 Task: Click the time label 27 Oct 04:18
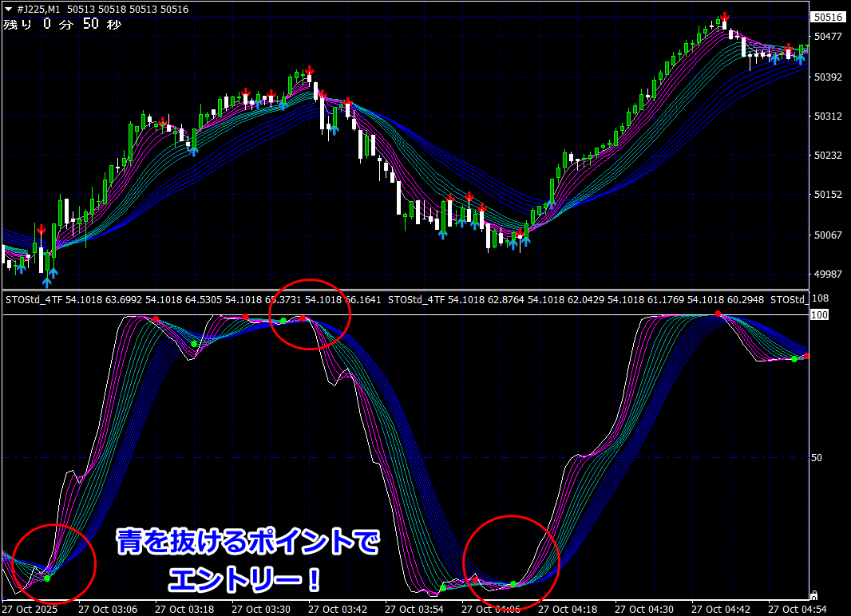pos(567,609)
